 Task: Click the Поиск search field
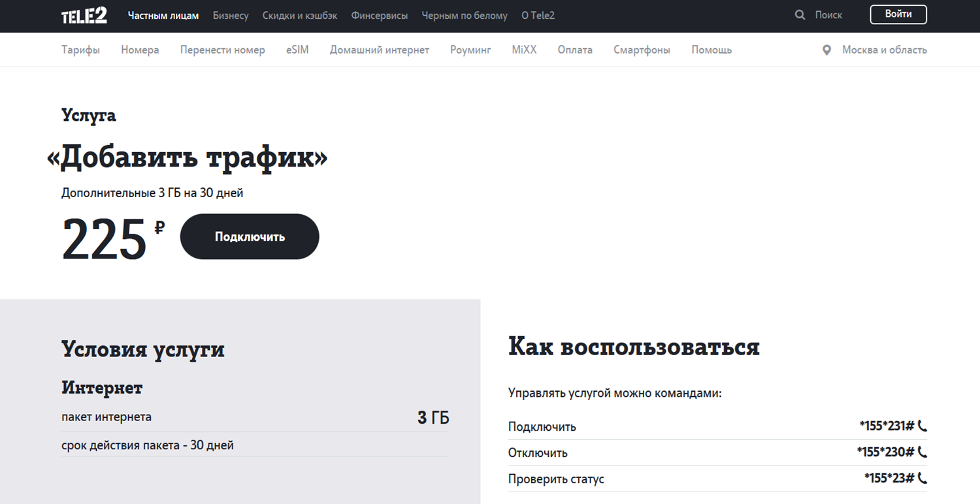[x=828, y=15]
